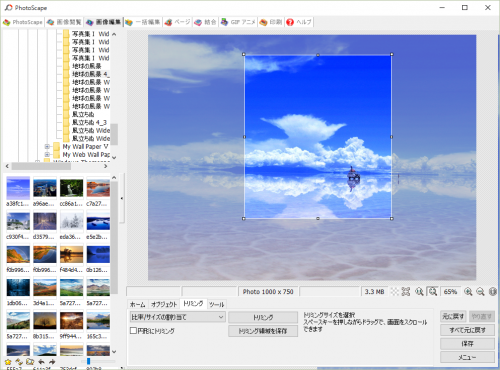
Task: Expand the My Web Wall Paper folder node
Action: pos(47,155)
